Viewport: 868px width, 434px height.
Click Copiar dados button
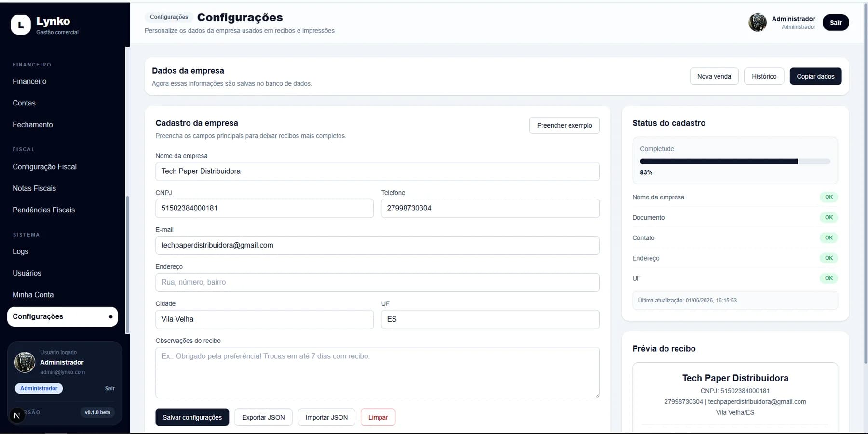coord(815,76)
